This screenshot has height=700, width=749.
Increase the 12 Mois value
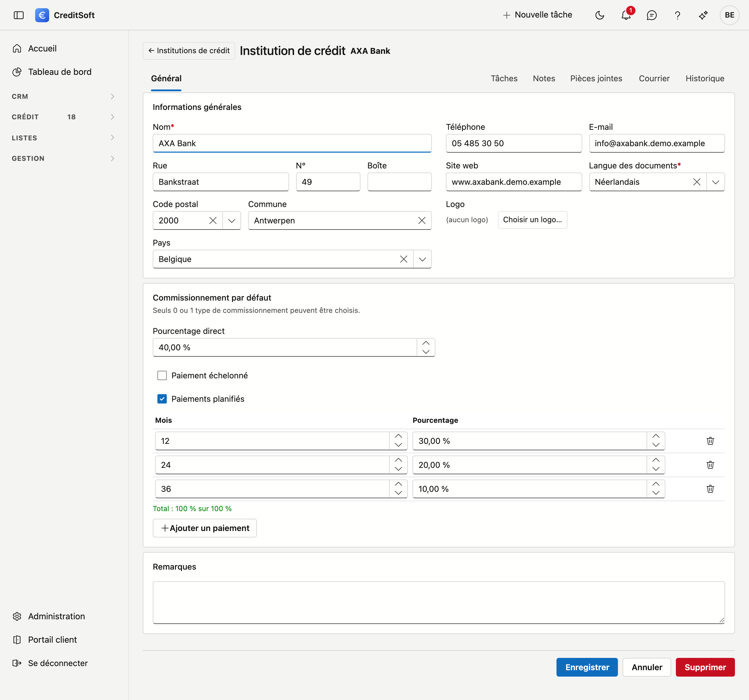(x=398, y=437)
